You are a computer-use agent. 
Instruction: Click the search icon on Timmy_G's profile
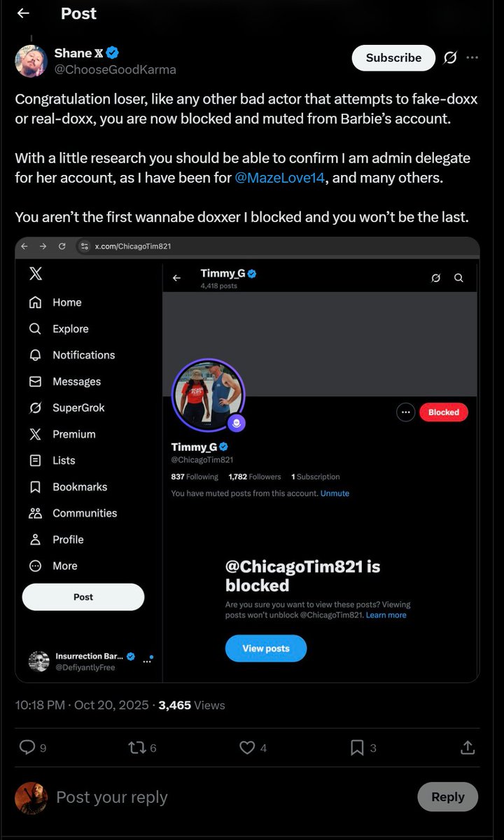coord(458,278)
